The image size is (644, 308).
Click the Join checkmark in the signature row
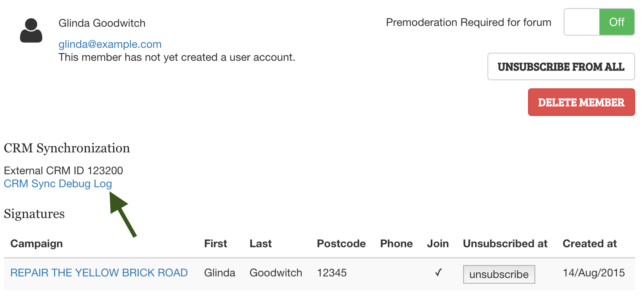(438, 273)
